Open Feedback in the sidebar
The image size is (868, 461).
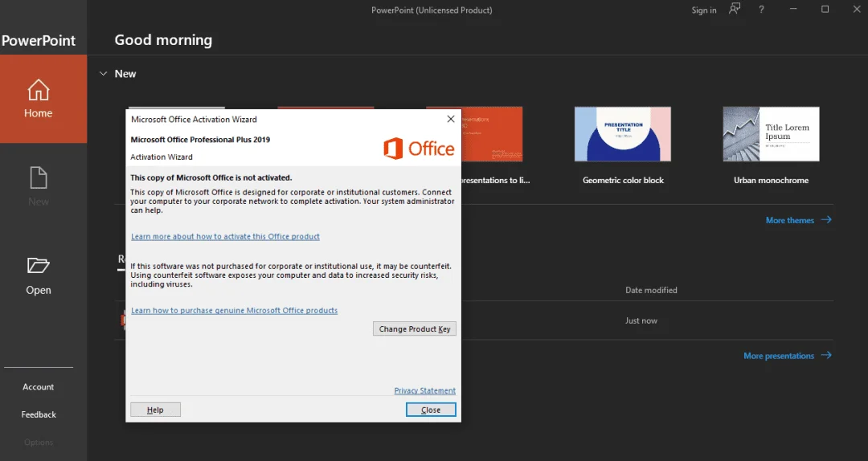click(x=39, y=414)
